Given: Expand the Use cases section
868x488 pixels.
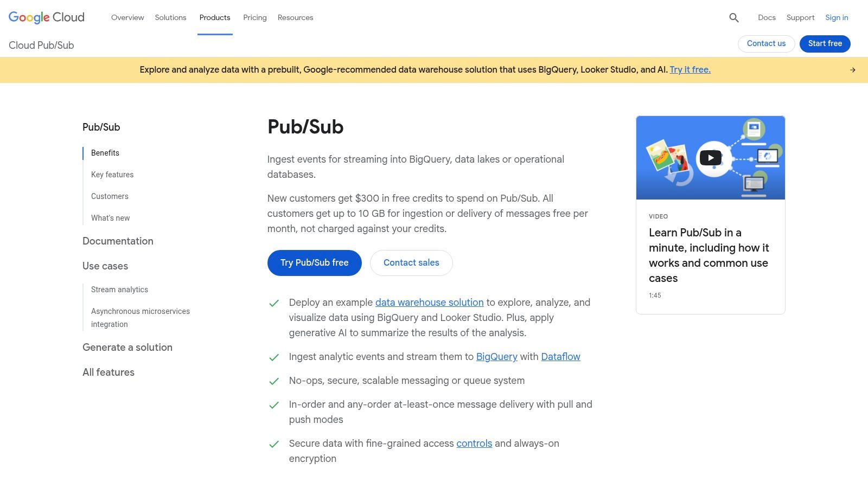Looking at the screenshot, I should pos(105,266).
